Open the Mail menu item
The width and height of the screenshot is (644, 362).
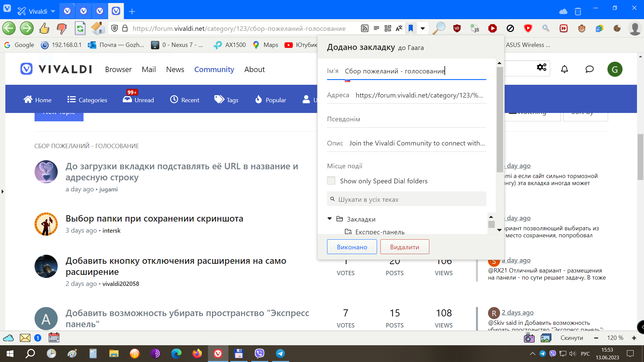click(x=149, y=69)
